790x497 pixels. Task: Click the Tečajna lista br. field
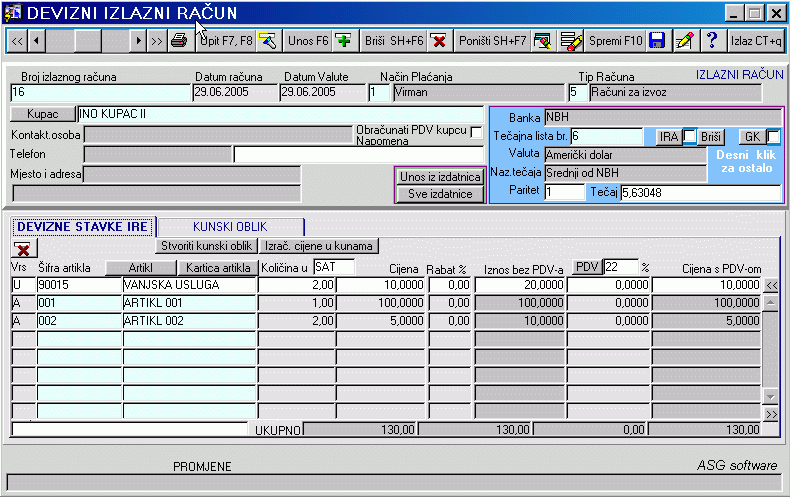607,136
